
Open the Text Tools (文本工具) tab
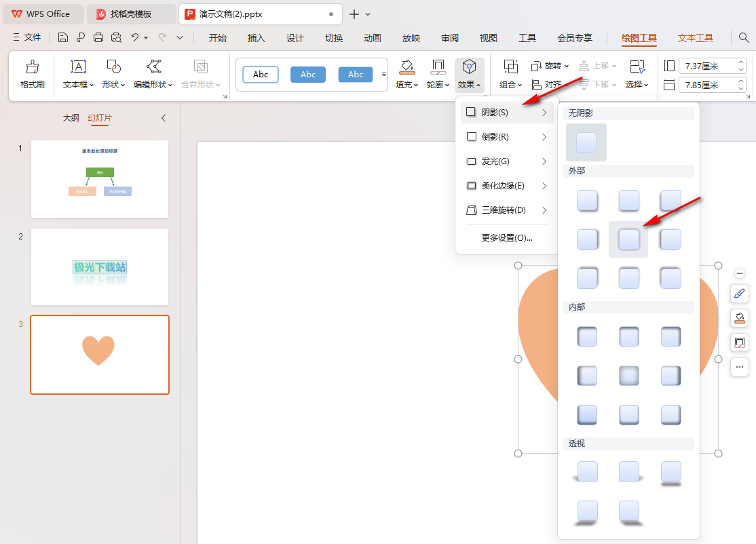695,38
